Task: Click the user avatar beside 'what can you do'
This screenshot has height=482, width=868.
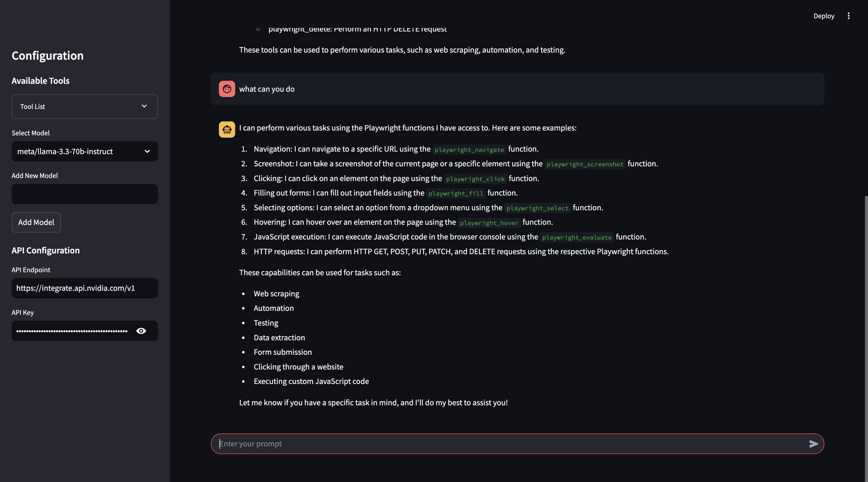Action: tap(227, 89)
